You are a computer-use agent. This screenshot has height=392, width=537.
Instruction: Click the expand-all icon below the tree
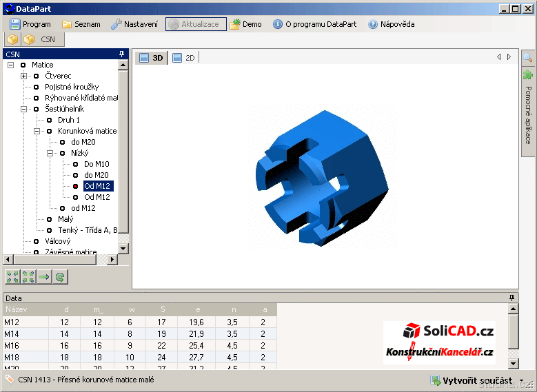tap(12, 277)
